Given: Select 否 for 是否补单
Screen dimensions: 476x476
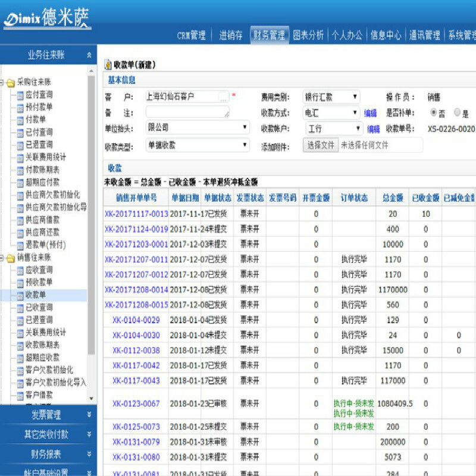Looking at the screenshot, I should tap(433, 112).
